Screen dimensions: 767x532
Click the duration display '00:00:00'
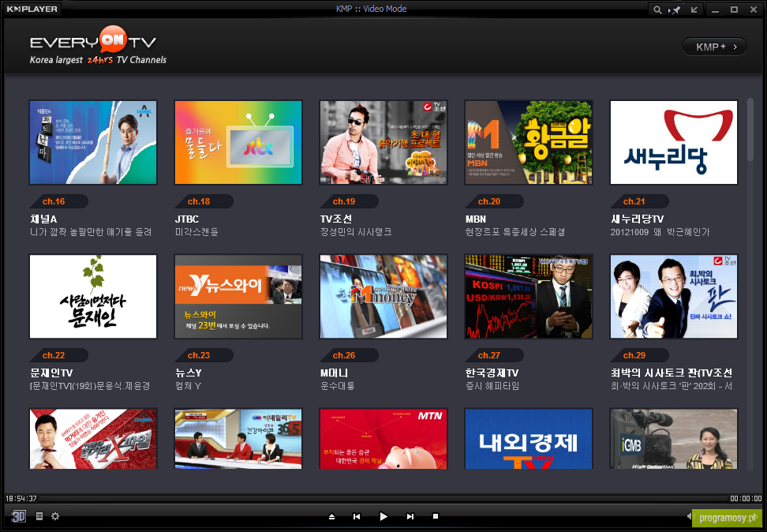click(x=746, y=499)
